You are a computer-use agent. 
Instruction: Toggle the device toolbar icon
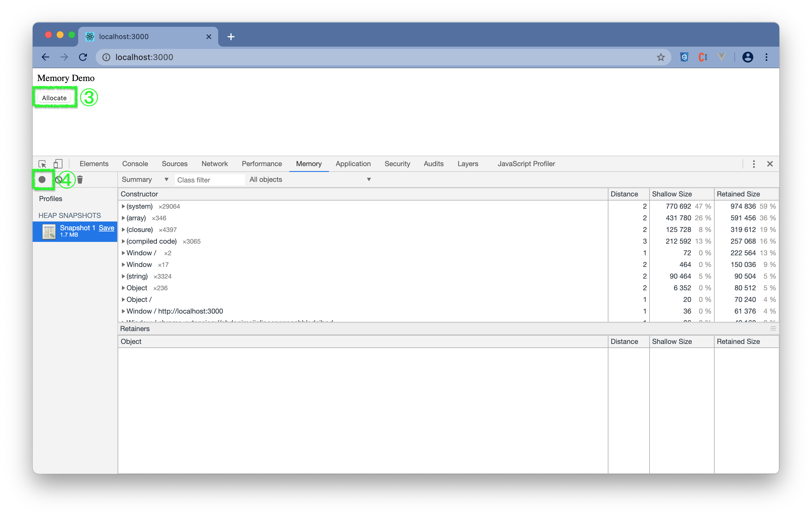pyautogui.click(x=58, y=164)
